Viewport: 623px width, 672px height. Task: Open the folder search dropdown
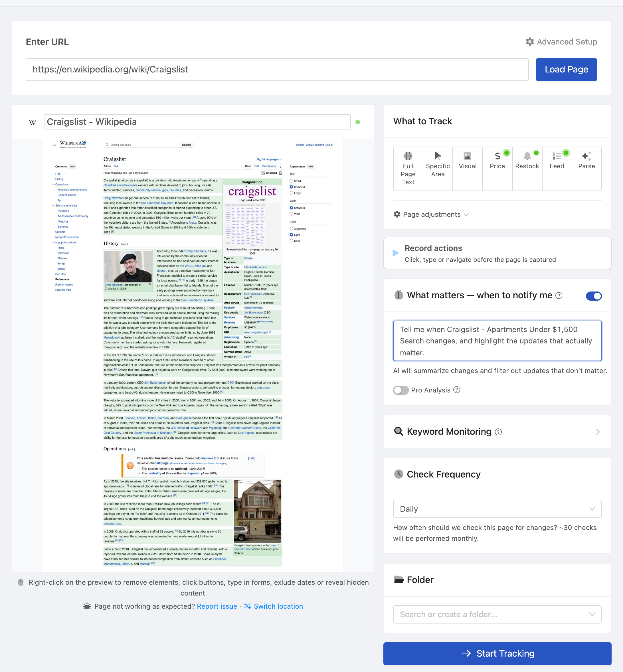tap(497, 614)
